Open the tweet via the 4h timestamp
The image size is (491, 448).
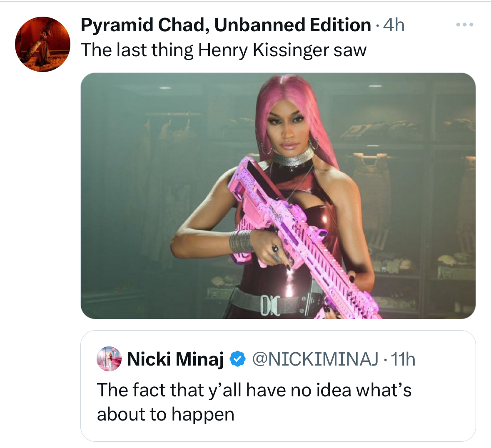point(394,25)
